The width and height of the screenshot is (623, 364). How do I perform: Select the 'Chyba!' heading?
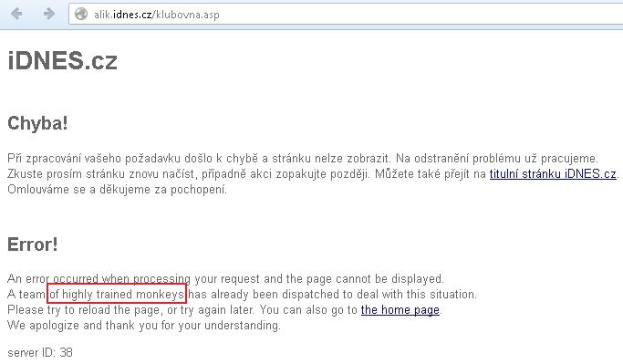click(37, 123)
